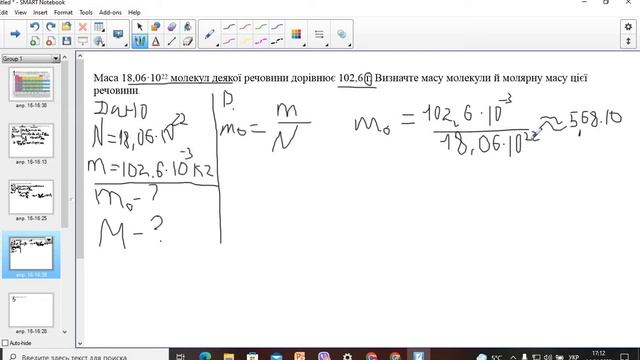Screen dimensions: 640x360
Task: Open color palette grid
Action: click(x=296, y=34)
